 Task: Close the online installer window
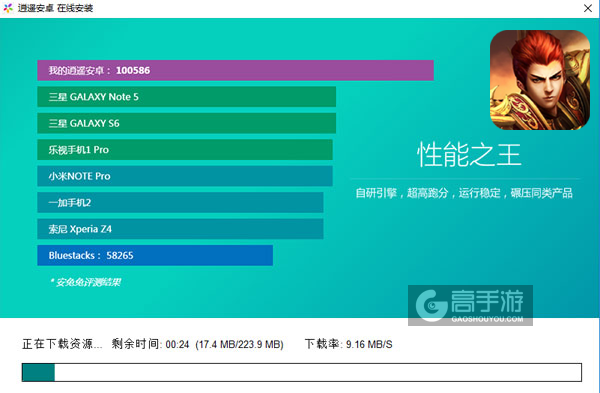pos(588,8)
